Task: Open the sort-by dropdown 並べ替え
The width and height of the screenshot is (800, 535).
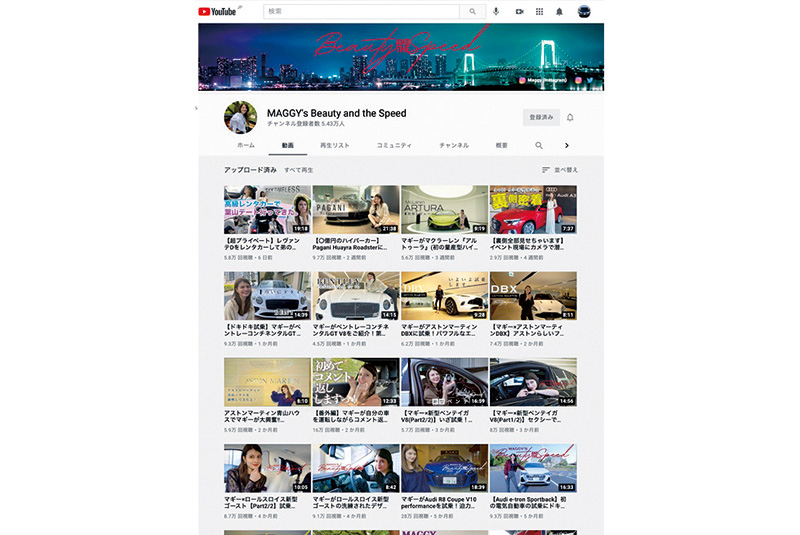Action: (560, 170)
